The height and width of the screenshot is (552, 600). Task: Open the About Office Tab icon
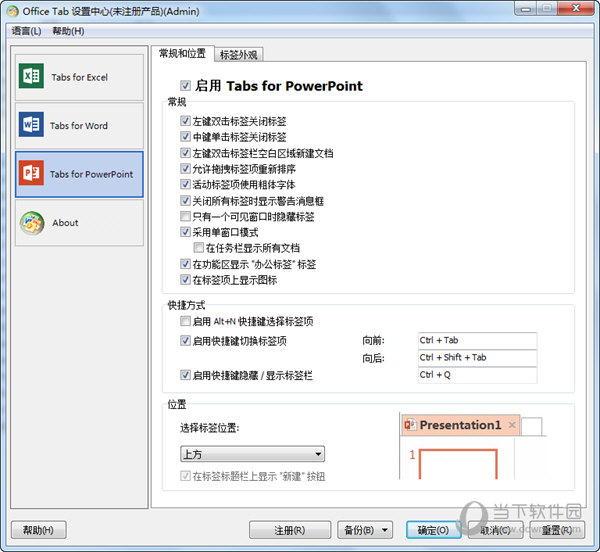click(32, 223)
